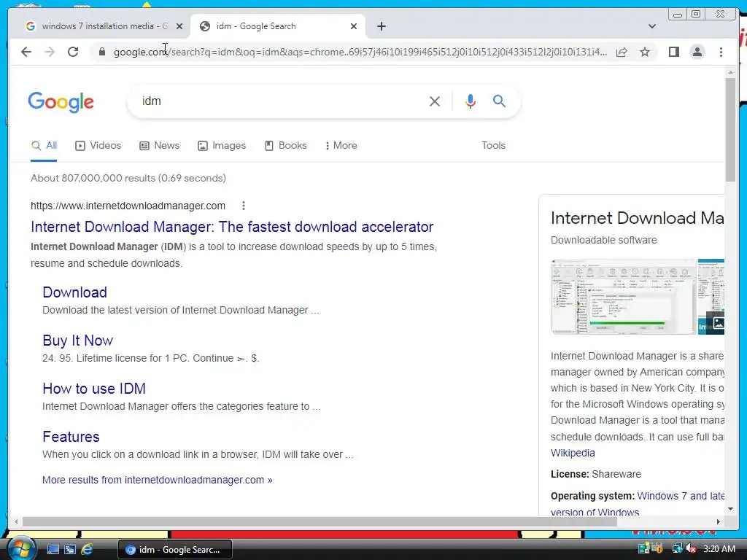The width and height of the screenshot is (747, 560).
Task: Click the horizontal scrollbar right arrow
Action: (719, 522)
